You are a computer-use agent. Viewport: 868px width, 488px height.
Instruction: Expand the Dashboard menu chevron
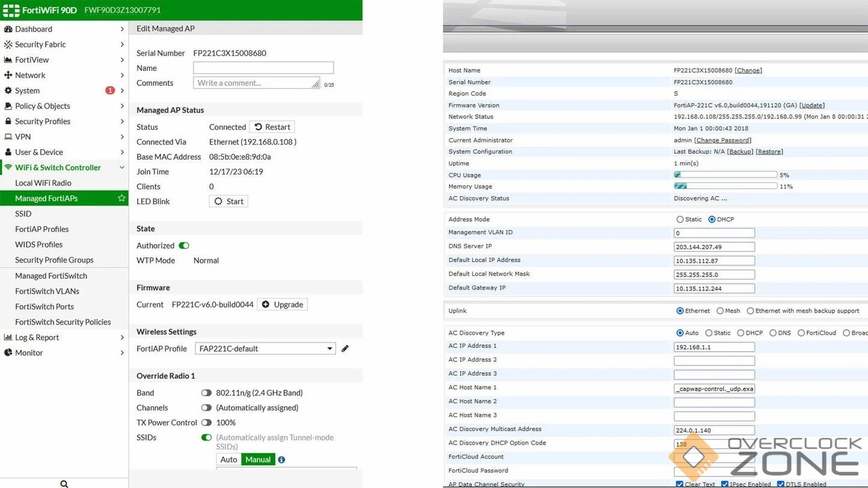point(122,29)
